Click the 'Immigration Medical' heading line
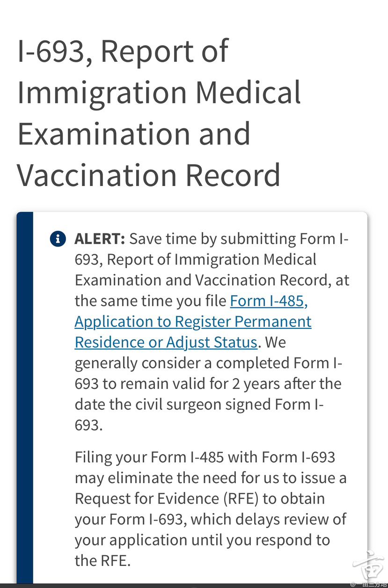388x588 pixels. [x=159, y=92]
